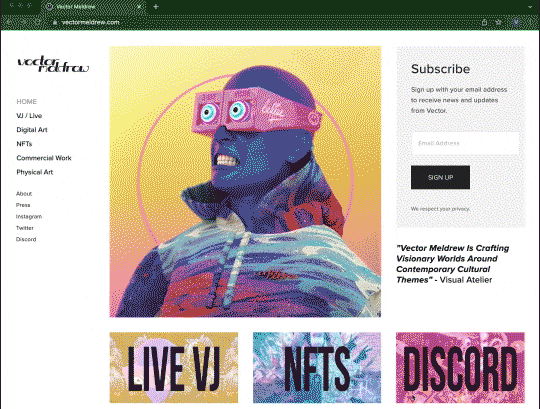Click the address bar padlock icon

coord(55,22)
